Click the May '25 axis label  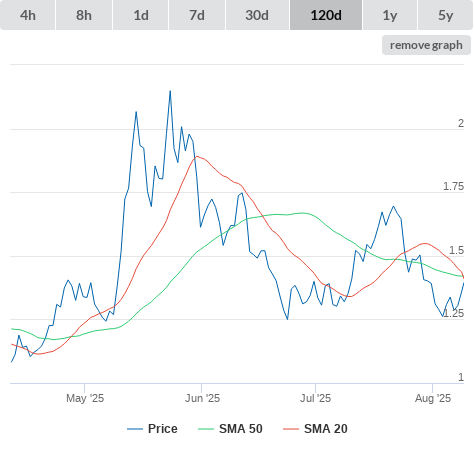(85, 398)
